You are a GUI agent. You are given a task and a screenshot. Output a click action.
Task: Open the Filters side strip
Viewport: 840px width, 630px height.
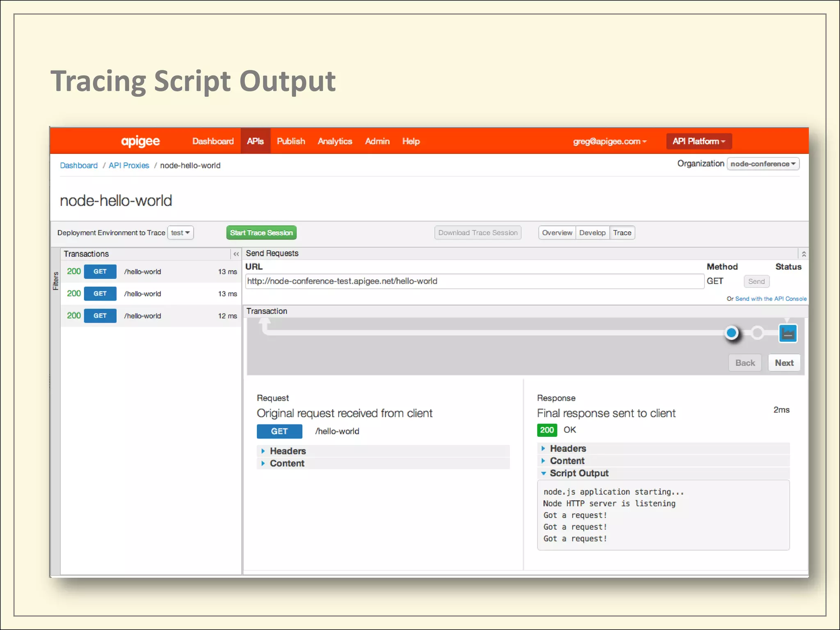click(x=55, y=281)
